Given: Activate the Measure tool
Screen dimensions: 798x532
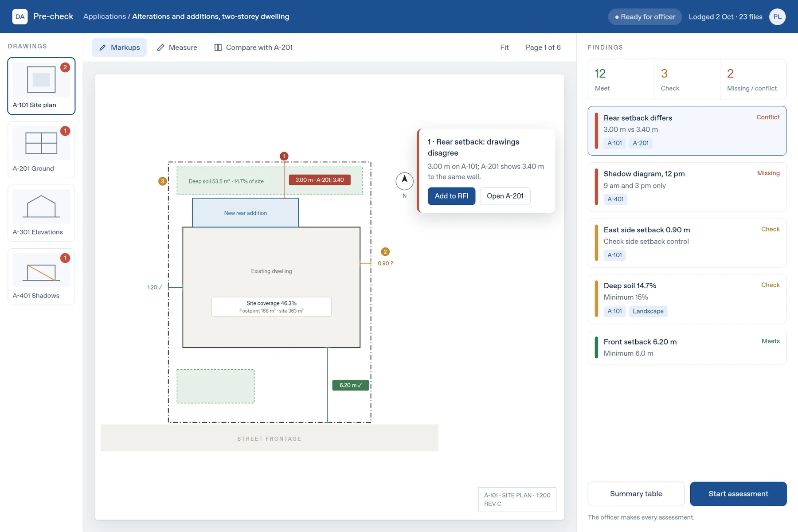Looking at the screenshot, I should coord(177,47).
